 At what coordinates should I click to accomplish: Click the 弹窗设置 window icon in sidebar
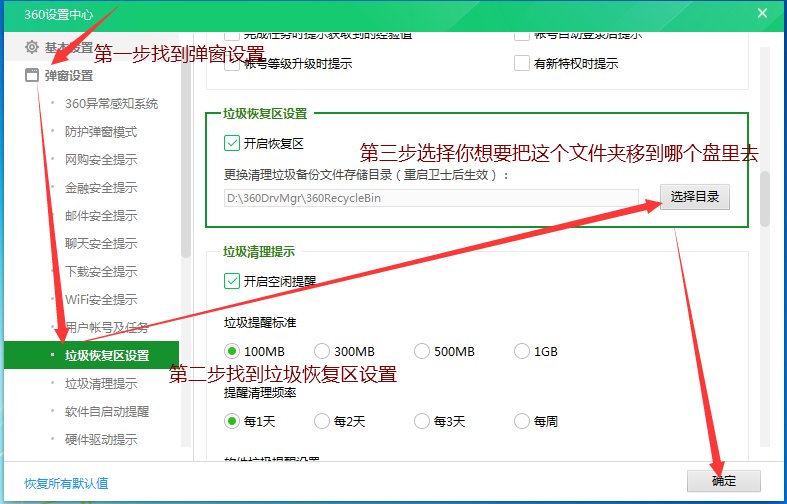[x=32, y=75]
